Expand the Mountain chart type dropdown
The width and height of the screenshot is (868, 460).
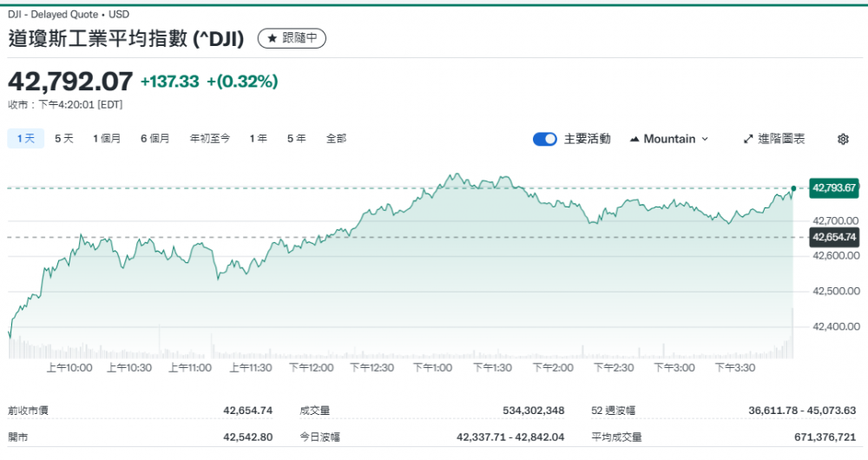coord(668,139)
